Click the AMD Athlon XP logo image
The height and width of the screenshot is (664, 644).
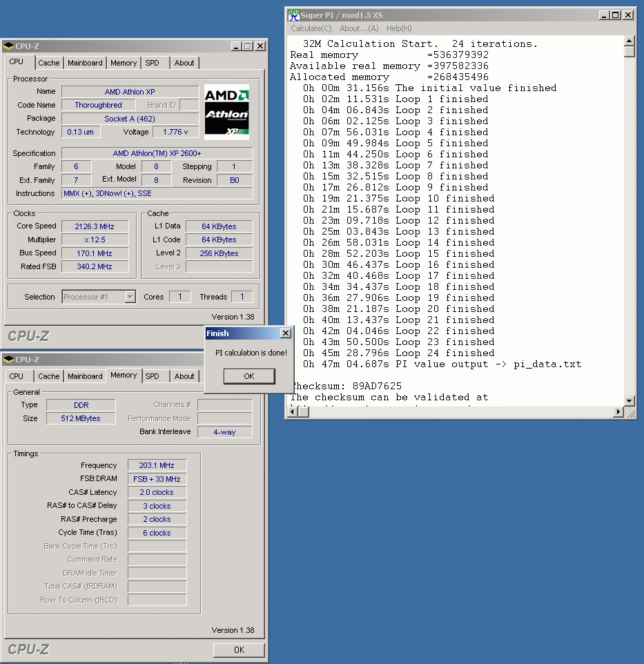(x=226, y=113)
